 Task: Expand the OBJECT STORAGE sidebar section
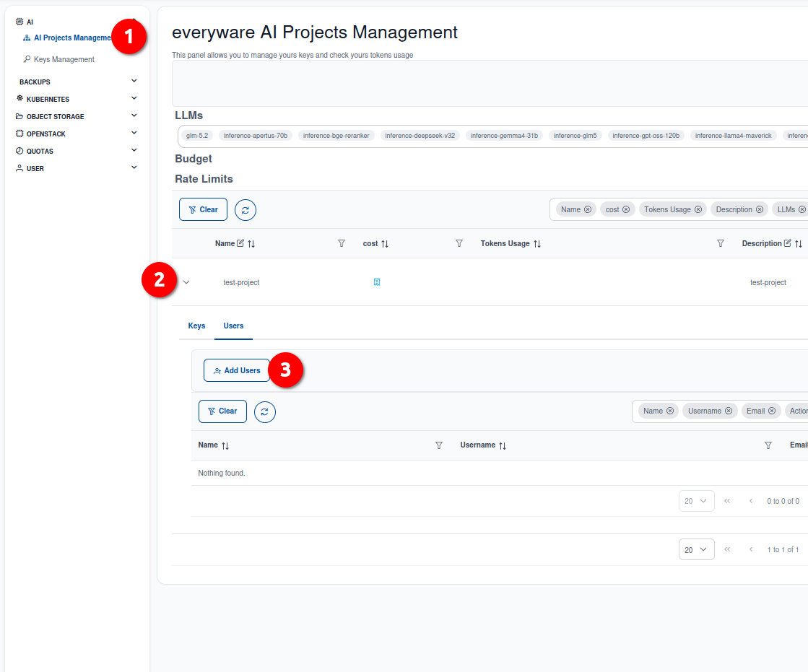point(77,116)
